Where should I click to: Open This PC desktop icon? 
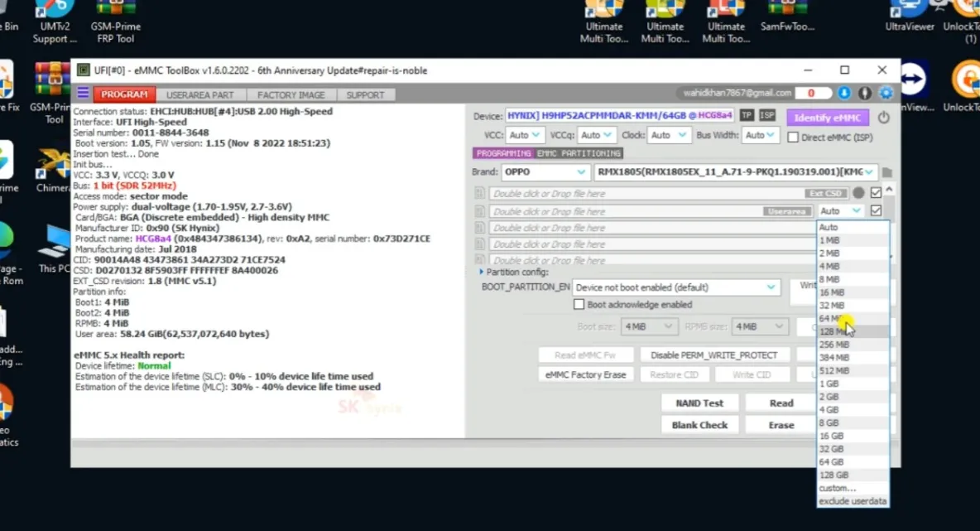tap(54, 249)
